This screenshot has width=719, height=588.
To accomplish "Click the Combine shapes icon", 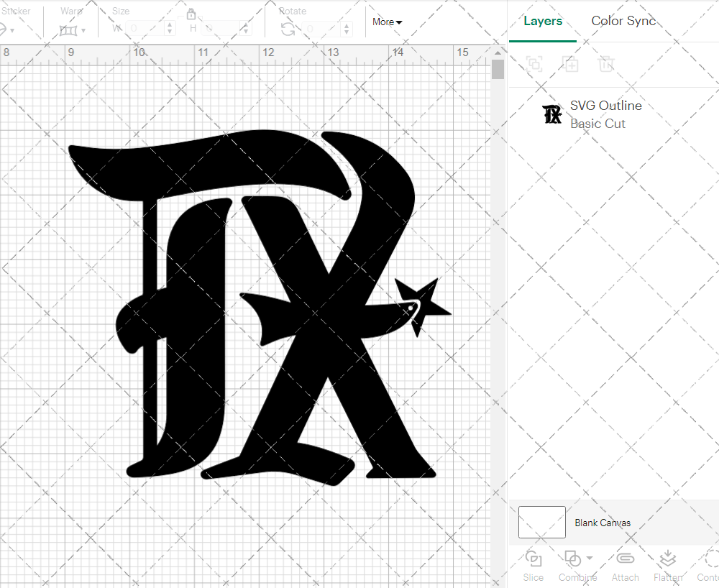I will (x=572, y=559).
